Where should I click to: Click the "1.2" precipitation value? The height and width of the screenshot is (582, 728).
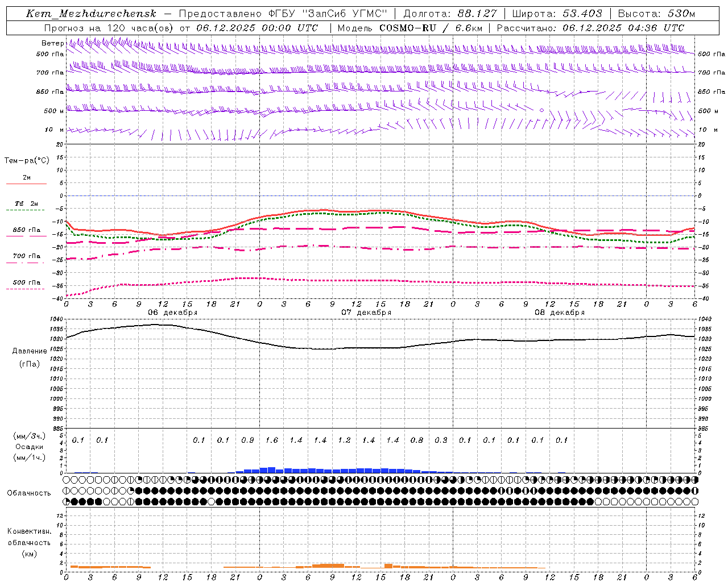pyautogui.click(x=344, y=440)
